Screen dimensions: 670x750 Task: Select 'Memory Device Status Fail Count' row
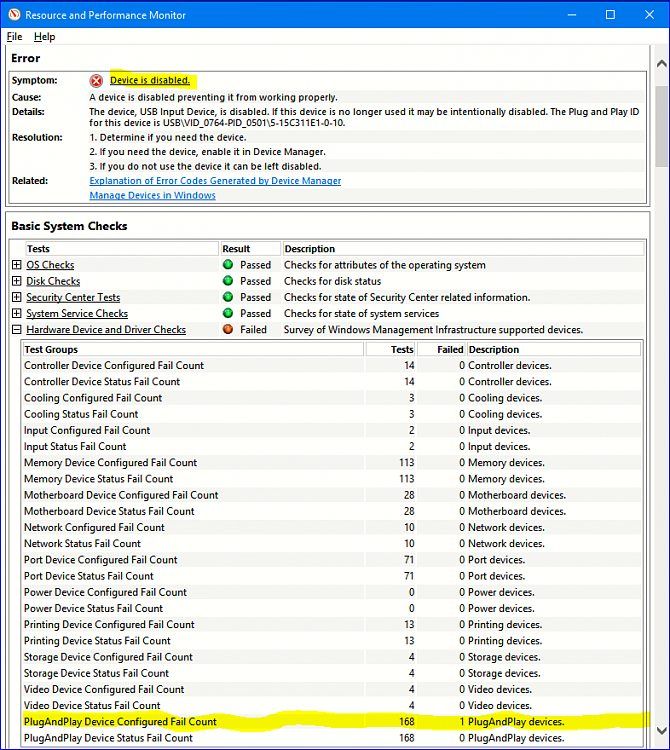coord(332,479)
